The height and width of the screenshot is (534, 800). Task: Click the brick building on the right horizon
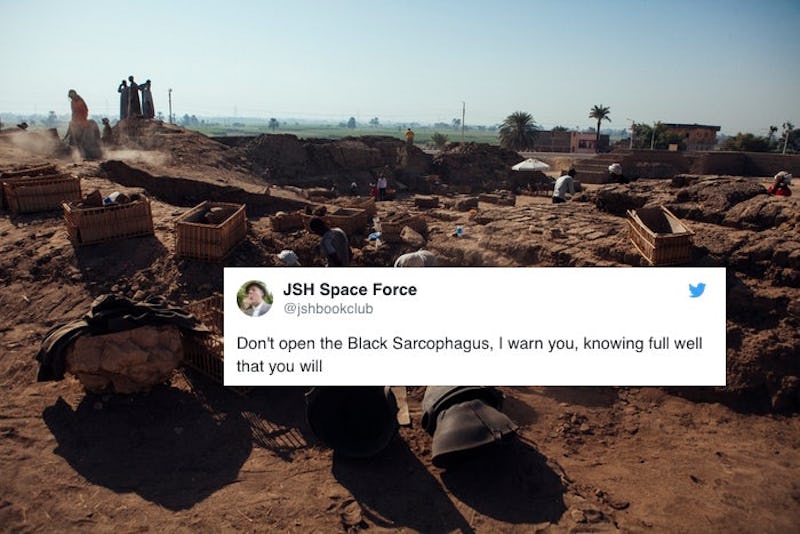(x=691, y=136)
